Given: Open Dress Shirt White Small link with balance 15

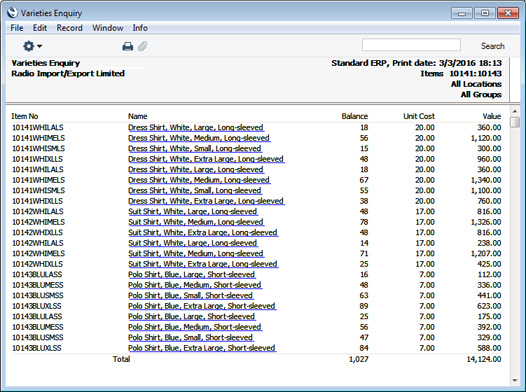Looking at the screenshot, I should tap(195, 148).
